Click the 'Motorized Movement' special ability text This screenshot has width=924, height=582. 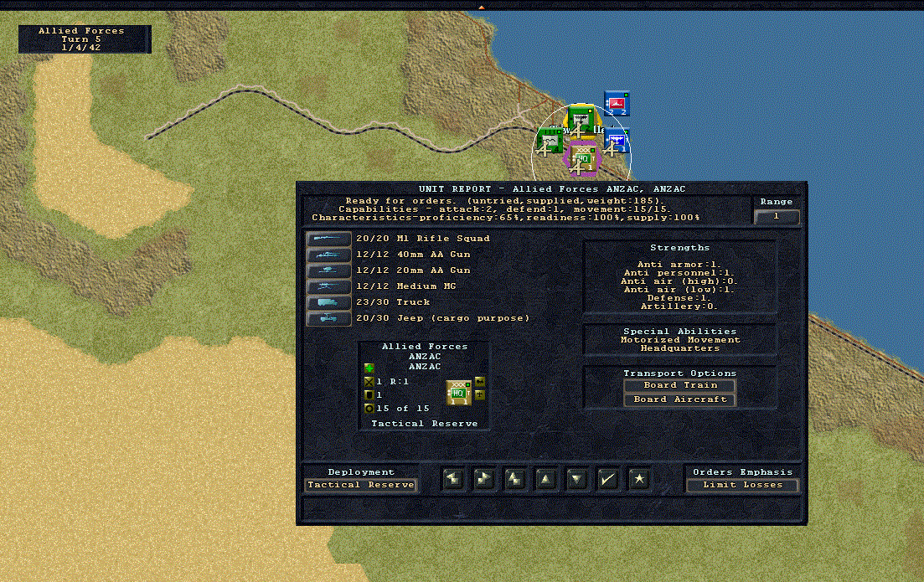point(680,340)
